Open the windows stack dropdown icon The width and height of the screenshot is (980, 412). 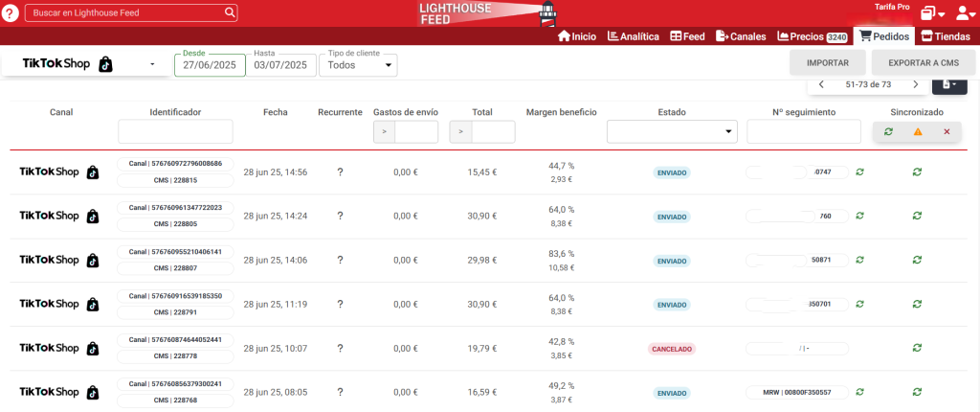[x=932, y=13]
